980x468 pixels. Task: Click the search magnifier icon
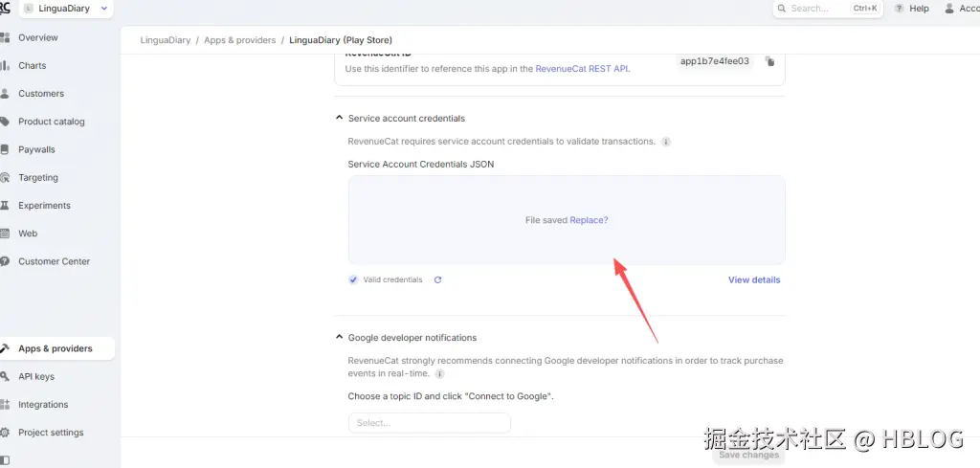click(x=782, y=9)
